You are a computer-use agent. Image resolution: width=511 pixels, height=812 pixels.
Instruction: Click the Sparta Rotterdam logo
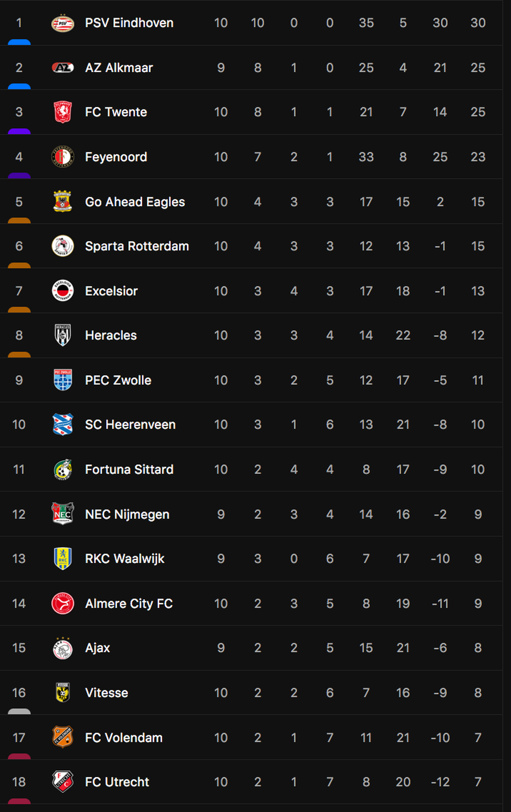pos(63,246)
